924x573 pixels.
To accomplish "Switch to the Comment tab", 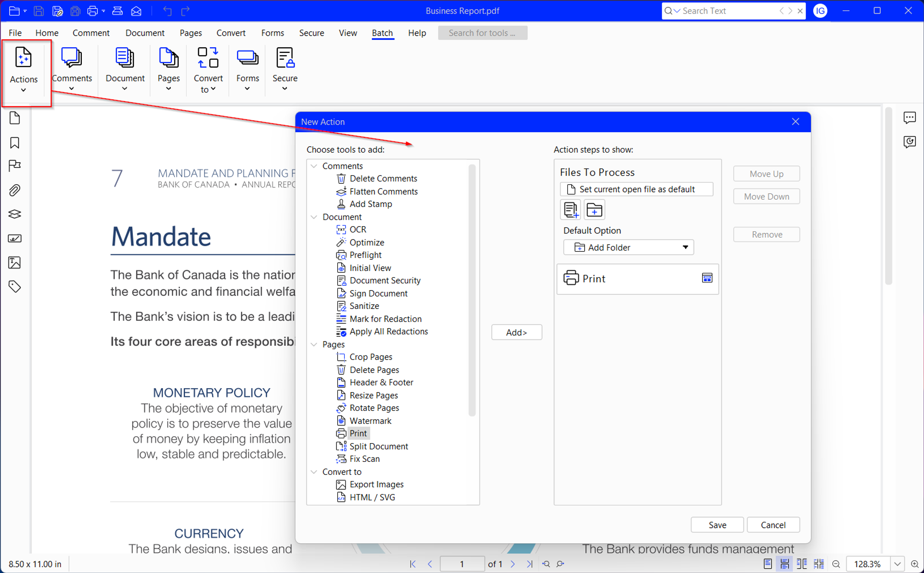I will tap(91, 33).
